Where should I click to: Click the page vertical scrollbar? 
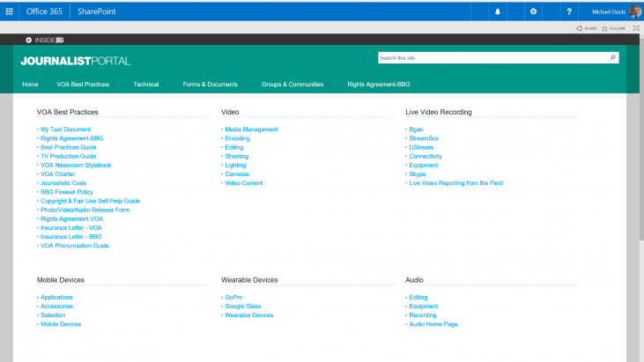[641, 139]
